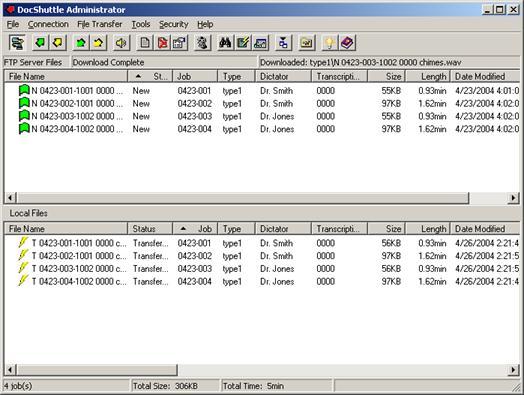Click the 'Download Complete' status text

[108, 62]
